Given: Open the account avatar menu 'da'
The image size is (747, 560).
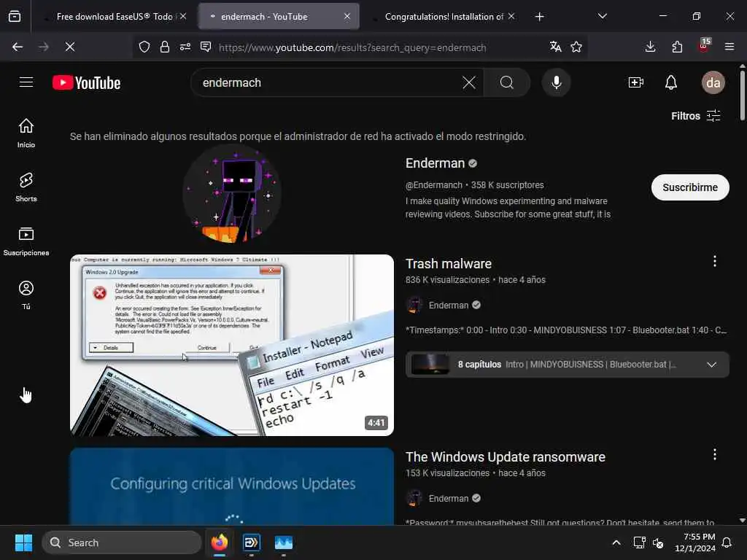Looking at the screenshot, I should pyautogui.click(x=713, y=82).
